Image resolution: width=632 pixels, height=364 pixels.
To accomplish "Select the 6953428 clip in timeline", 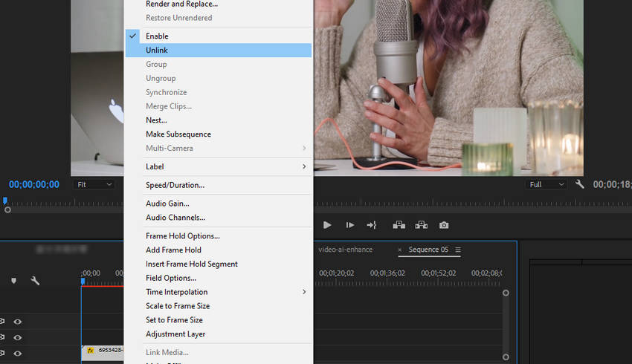I will 103,353.
